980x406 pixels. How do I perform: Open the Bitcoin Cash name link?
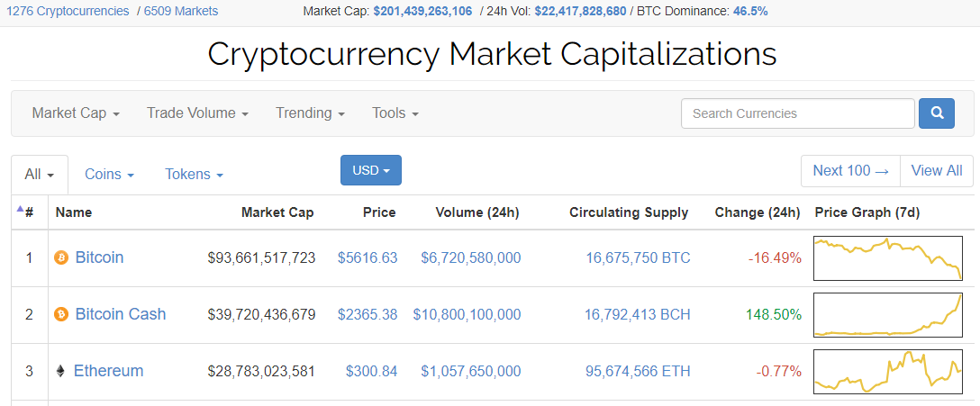pos(121,313)
